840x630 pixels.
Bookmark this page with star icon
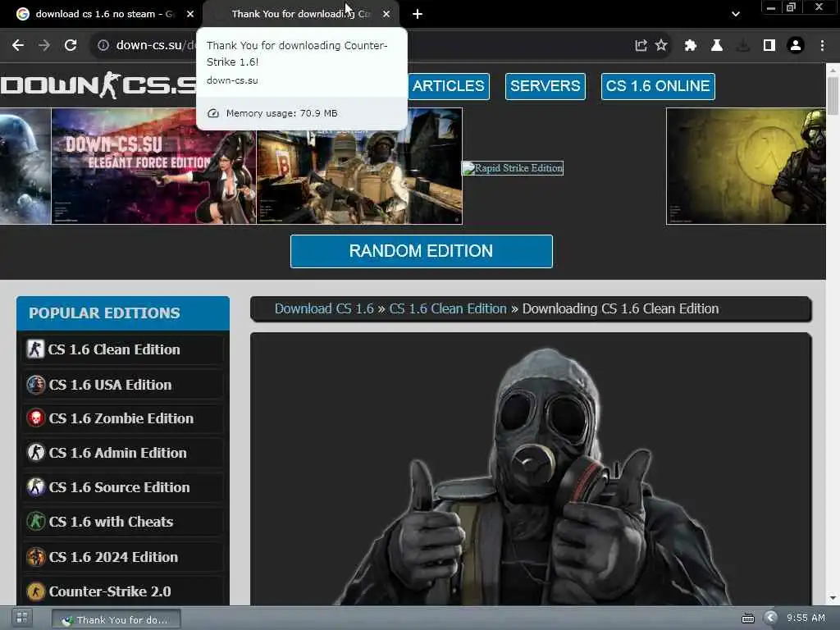point(662,46)
